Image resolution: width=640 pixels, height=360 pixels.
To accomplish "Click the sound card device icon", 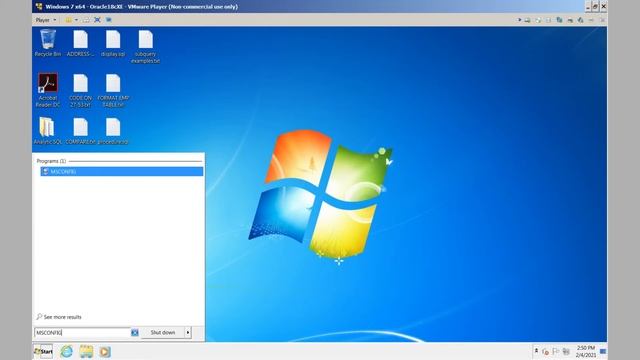I will click(x=580, y=20).
